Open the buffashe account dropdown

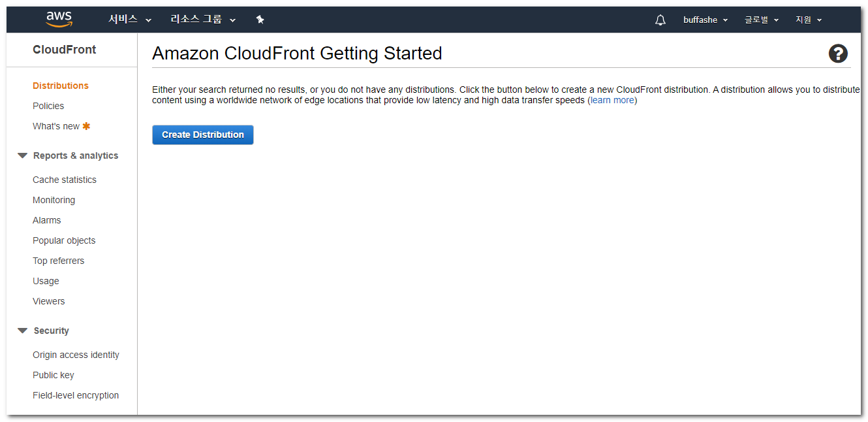pyautogui.click(x=705, y=20)
